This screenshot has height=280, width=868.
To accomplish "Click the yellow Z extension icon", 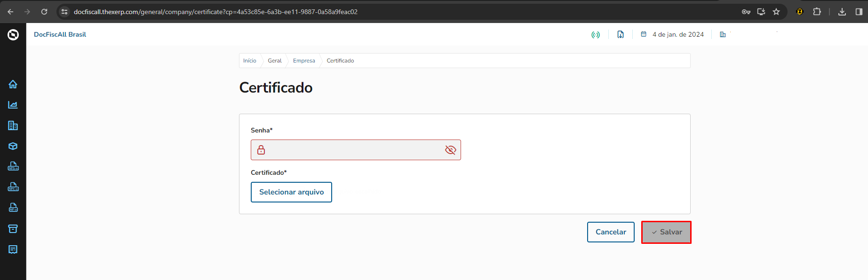I will 799,12.
